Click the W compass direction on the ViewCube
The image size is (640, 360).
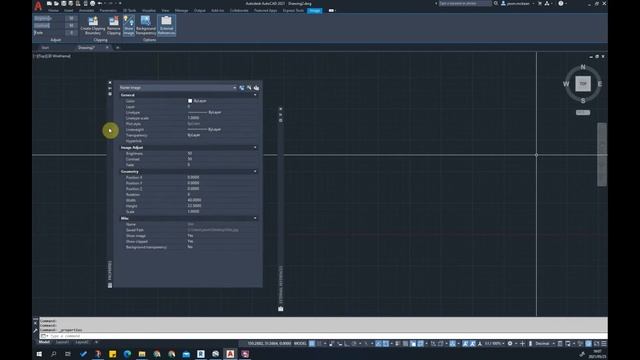(x=566, y=84)
